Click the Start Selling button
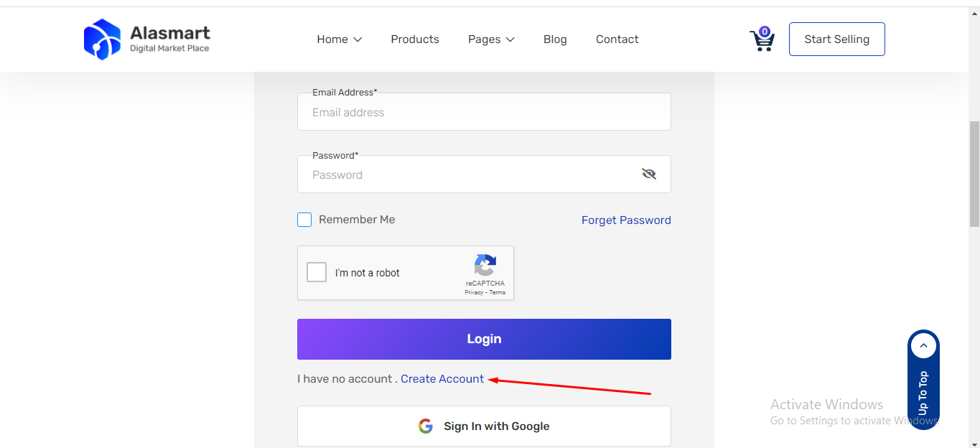980x448 pixels. (x=836, y=39)
